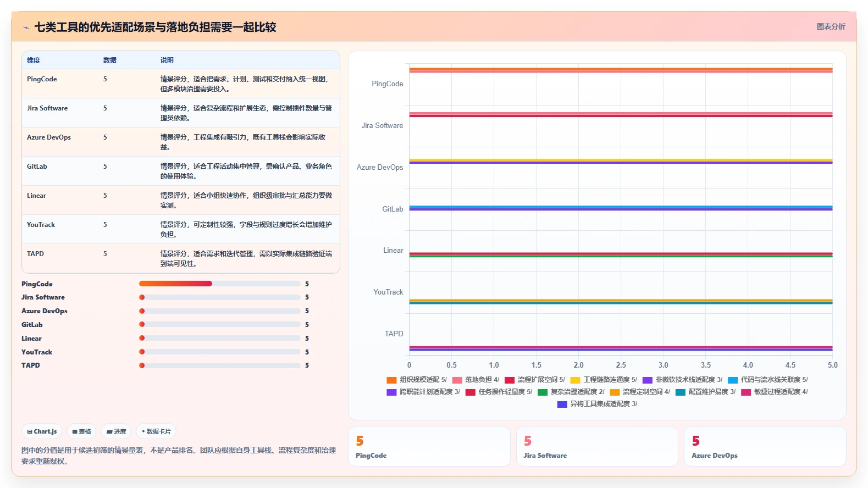Click the 敏捷过程适配度 4/ legend color box
Screen dimensions: 868x488
pyautogui.click(x=746, y=392)
